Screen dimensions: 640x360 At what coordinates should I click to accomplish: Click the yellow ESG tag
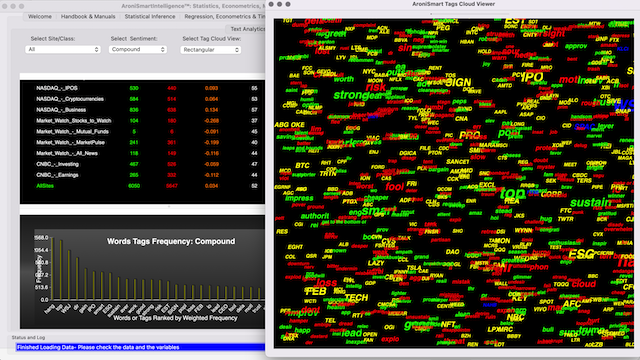pos(581,255)
